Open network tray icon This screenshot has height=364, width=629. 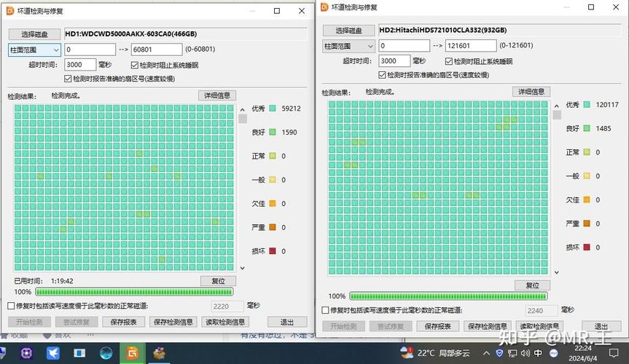pos(512,353)
